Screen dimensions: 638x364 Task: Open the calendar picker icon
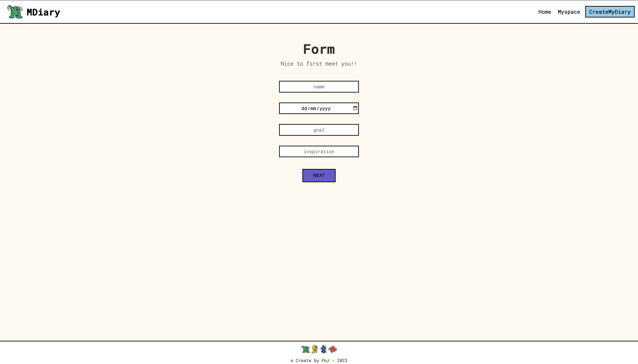pyautogui.click(x=355, y=108)
